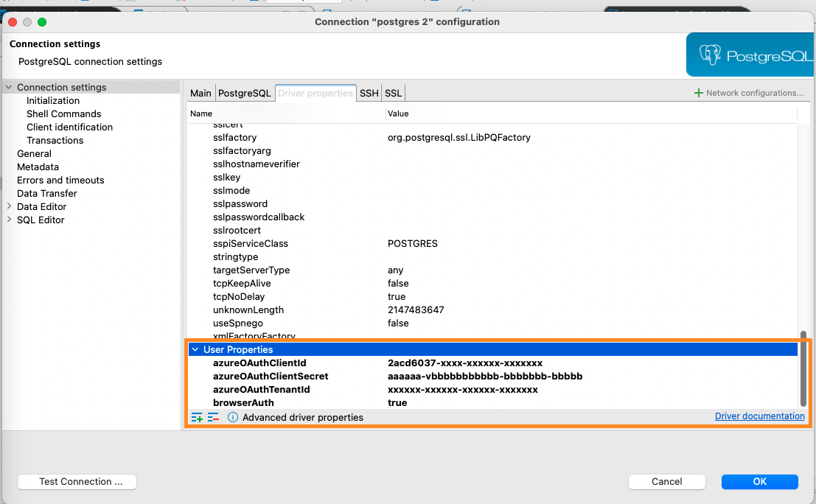The height and width of the screenshot is (504, 816).
Task: Click the vertical scrollbar of the properties list
Action: 803,368
